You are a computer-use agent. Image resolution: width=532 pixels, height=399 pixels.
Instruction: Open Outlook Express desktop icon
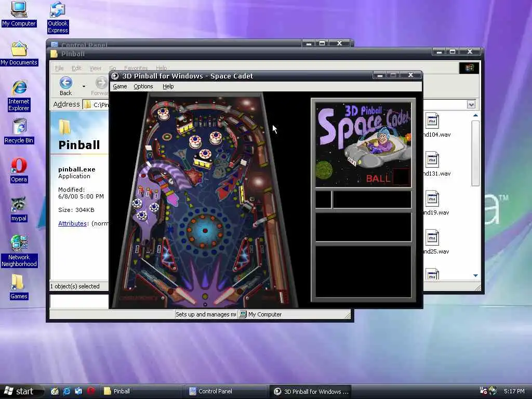pyautogui.click(x=58, y=18)
